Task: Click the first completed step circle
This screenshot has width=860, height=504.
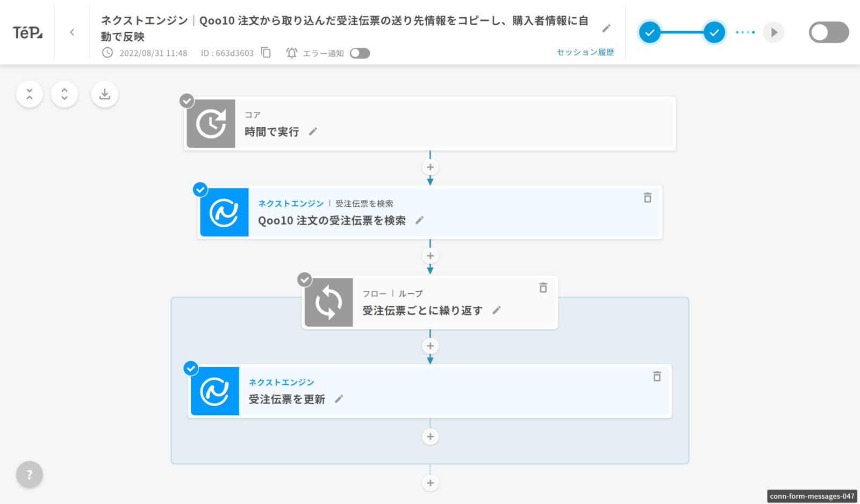Action: click(x=650, y=32)
